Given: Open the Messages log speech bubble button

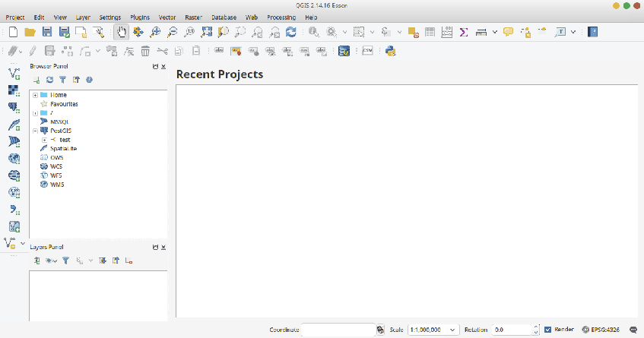Looking at the screenshot, I should (x=633, y=330).
